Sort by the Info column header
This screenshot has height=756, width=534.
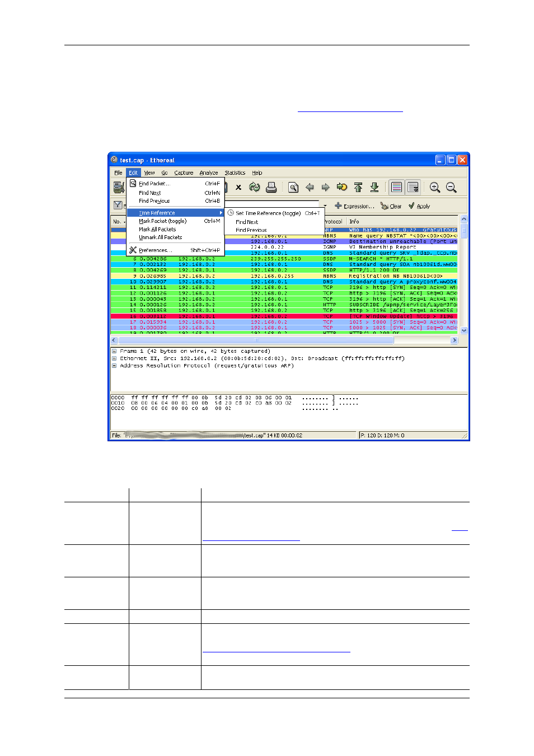(x=402, y=221)
